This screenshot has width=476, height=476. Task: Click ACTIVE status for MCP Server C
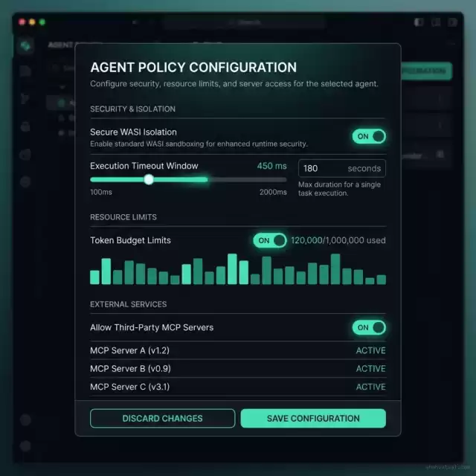point(370,387)
